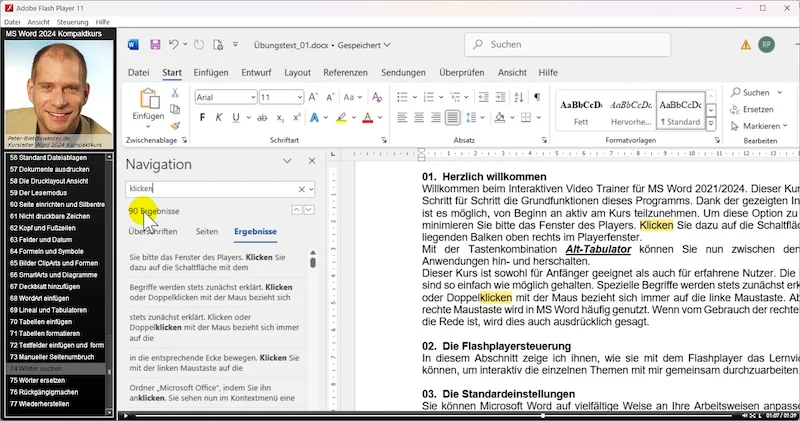The image size is (800, 421).
Task: Open the Referenzen ribbon tab
Action: pos(345,72)
